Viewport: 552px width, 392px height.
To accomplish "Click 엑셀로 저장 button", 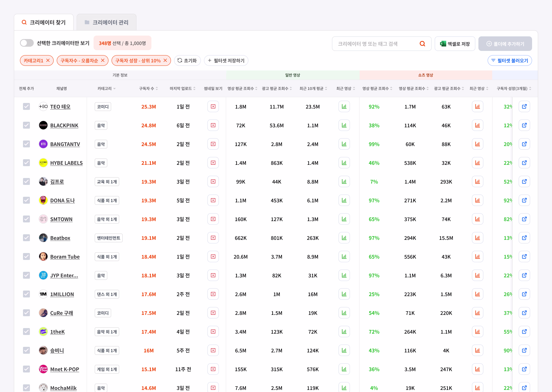I will (x=455, y=44).
